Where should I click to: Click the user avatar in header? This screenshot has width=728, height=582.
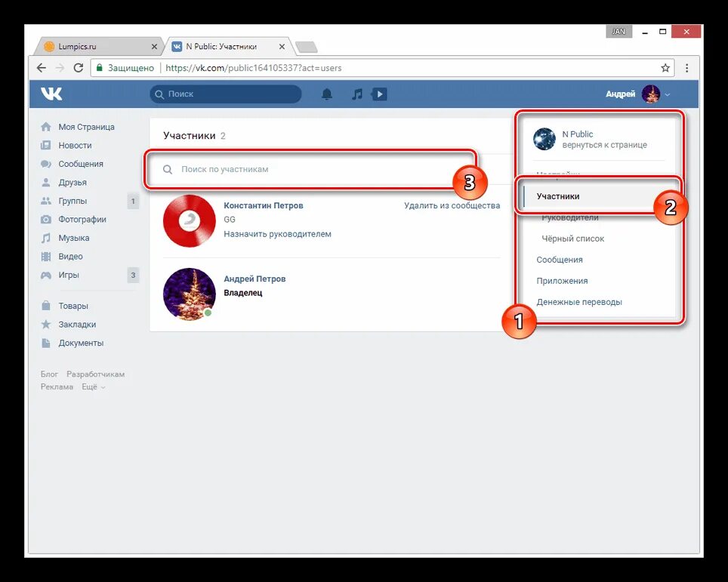pos(651,94)
